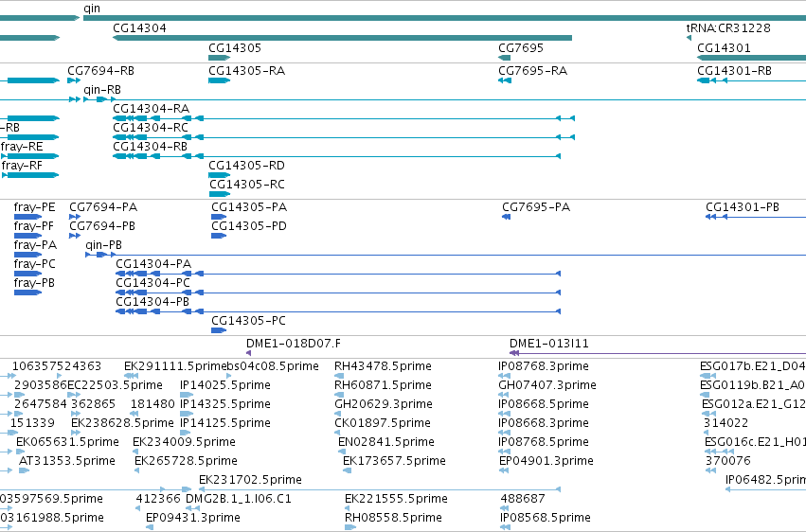
Task: Select EST GH20629.3prime
Action: (x=338, y=414)
